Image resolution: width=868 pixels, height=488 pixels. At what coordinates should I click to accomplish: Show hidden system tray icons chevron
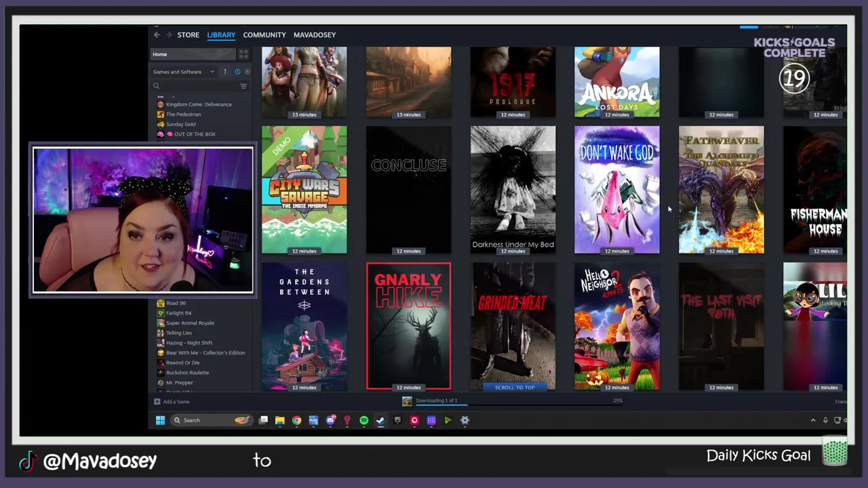(813, 420)
